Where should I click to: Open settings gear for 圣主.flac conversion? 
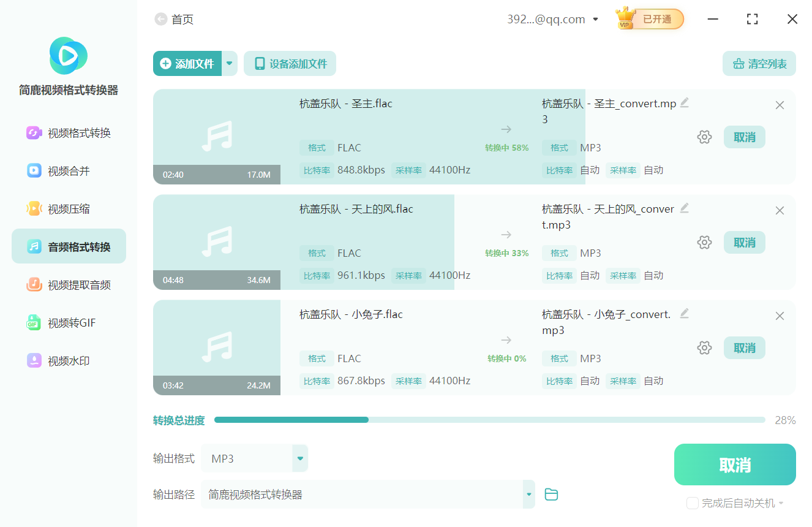[704, 137]
